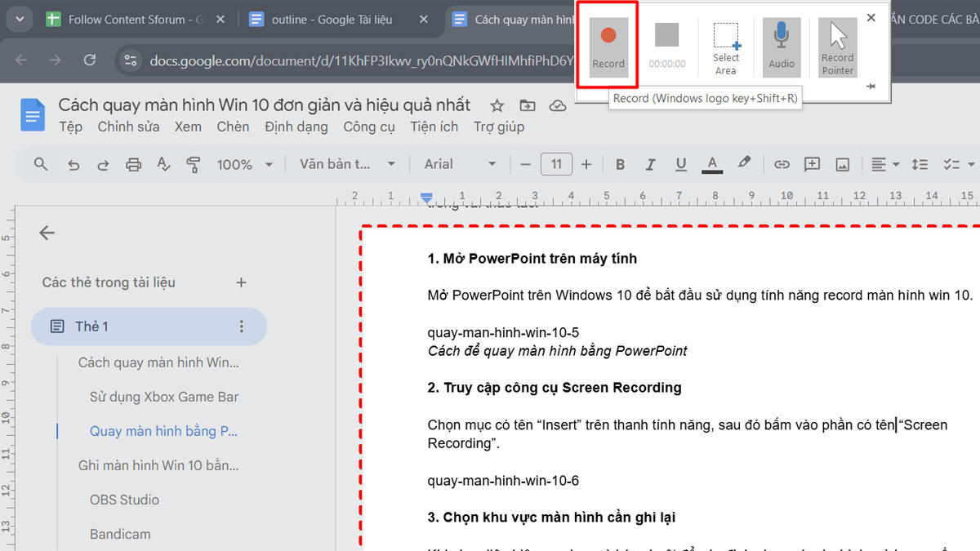
Task: Run spelling and grammar check
Action: coord(163,164)
